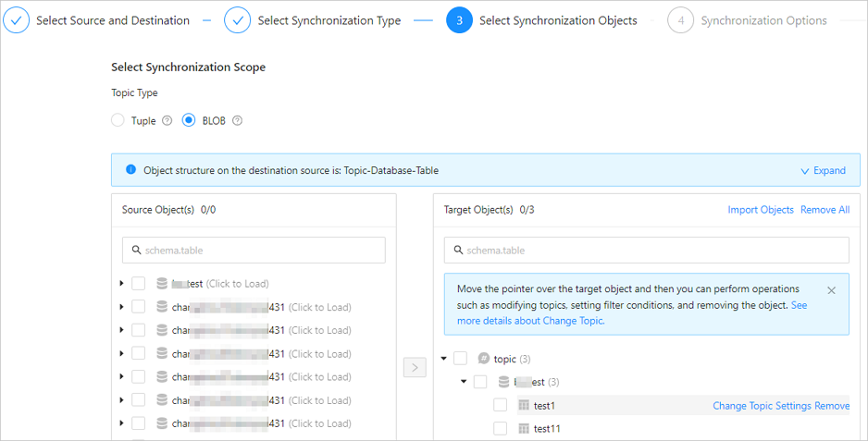Click the database icon of the source test row
868x441 pixels.
pos(162,284)
